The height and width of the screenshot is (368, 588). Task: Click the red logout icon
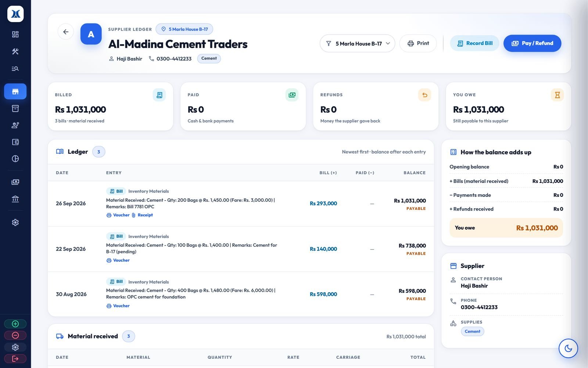[x=15, y=358]
